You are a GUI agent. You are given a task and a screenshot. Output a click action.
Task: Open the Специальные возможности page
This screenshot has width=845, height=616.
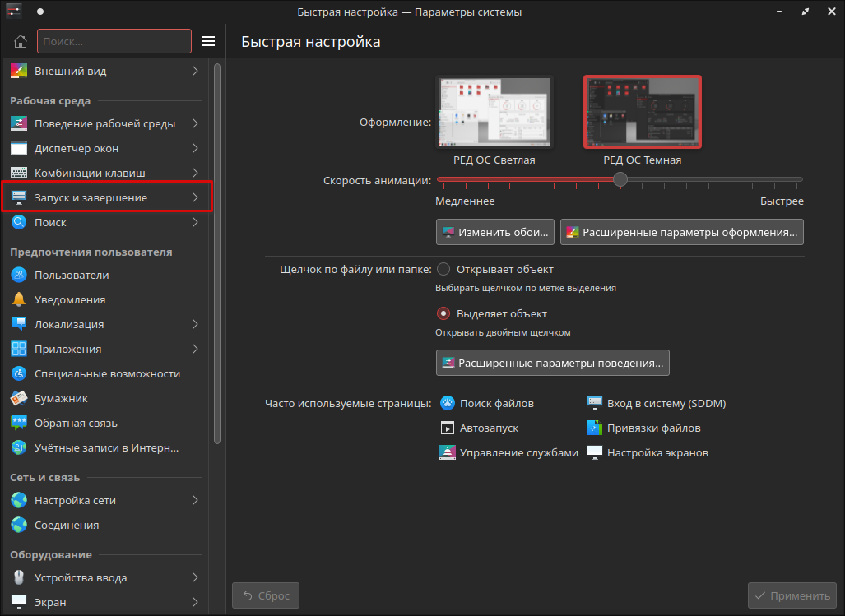[x=106, y=373]
